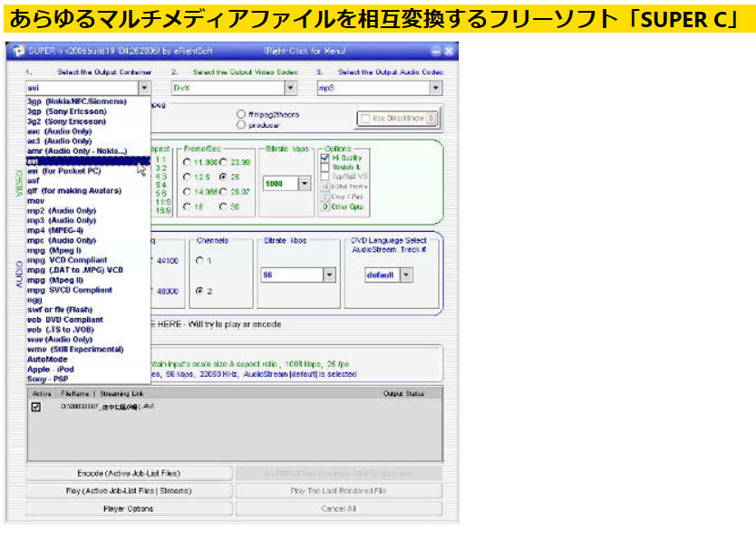The height and width of the screenshot is (539, 756).
Task: Select the producer encoder radio button
Action: point(241,125)
